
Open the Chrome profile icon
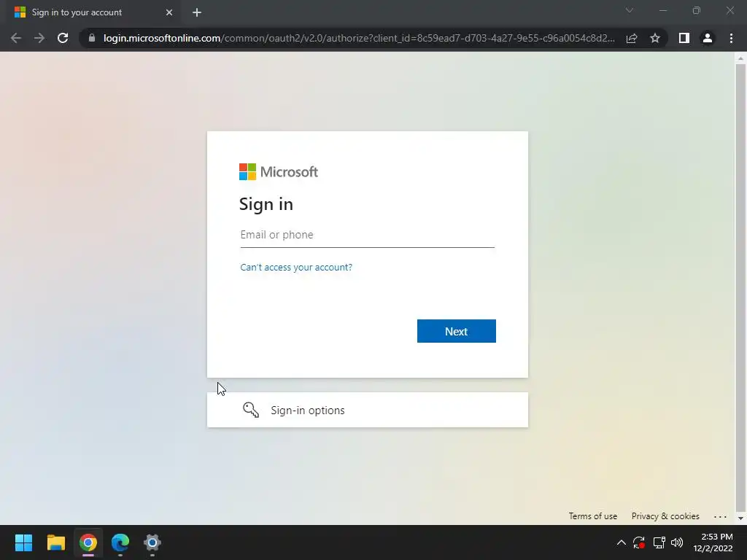708,38
